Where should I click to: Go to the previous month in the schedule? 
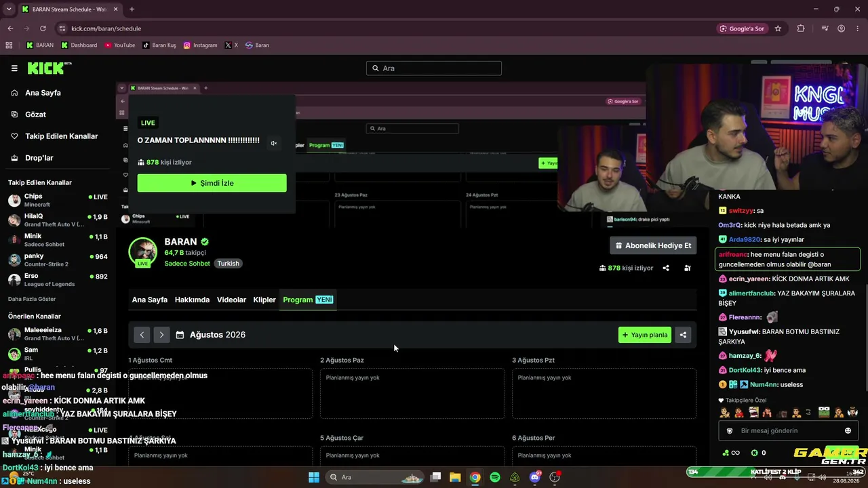[142, 335]
